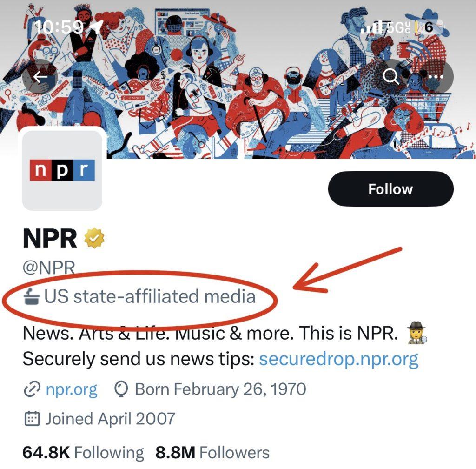The width and height of the screenshot is (476, 469).
Task: Open the npr.org website link
Action: tap(72, 389)
